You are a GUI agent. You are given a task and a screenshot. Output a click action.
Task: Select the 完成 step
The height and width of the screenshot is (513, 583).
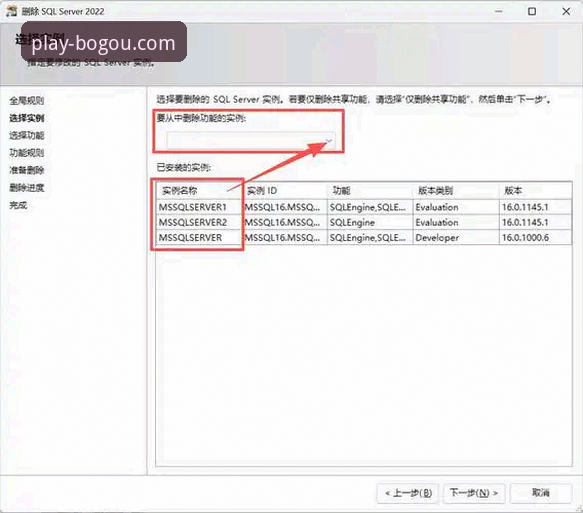(18, 205)
